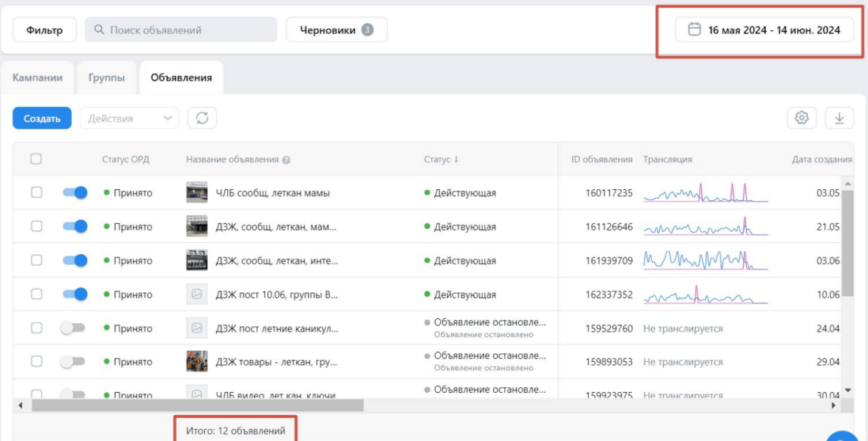Disable the toggle for ЧЛБ сообщ, леткан мамы
The width and height of the screenshot is (868, 441).
click(x=75, y=193)
